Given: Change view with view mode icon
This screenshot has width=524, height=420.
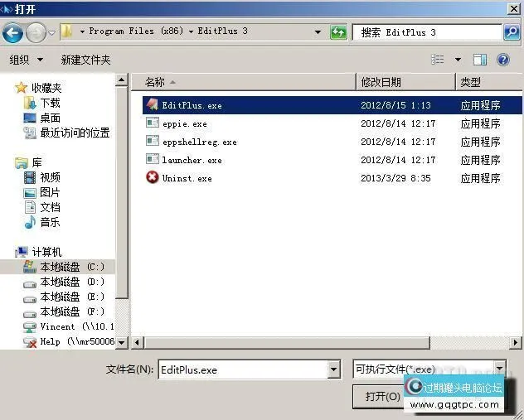Looking at the screenshot, I should pos(438,60).
